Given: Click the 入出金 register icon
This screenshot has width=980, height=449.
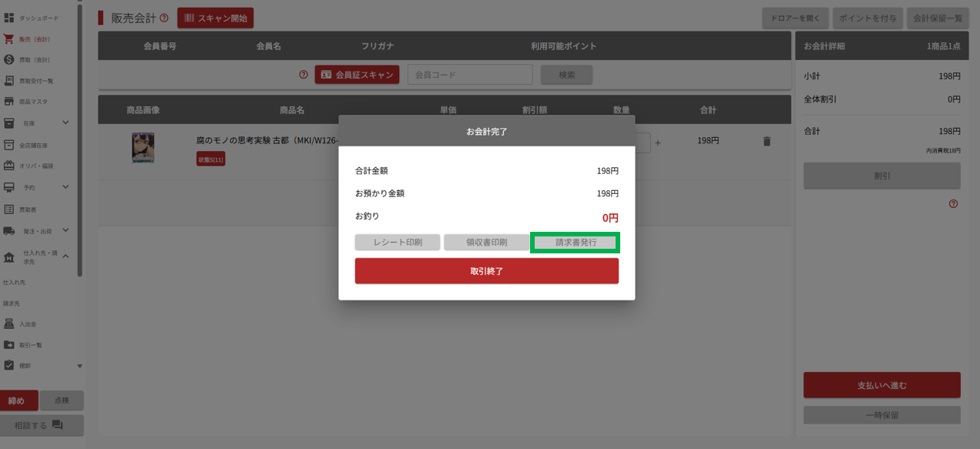Looking at the screenshot, I should click(9, 323).
